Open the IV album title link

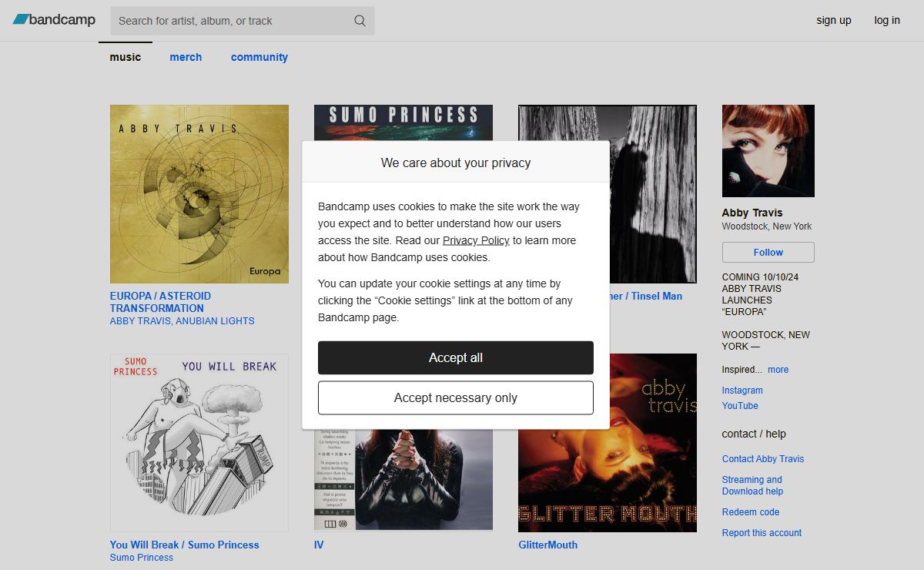319,545
